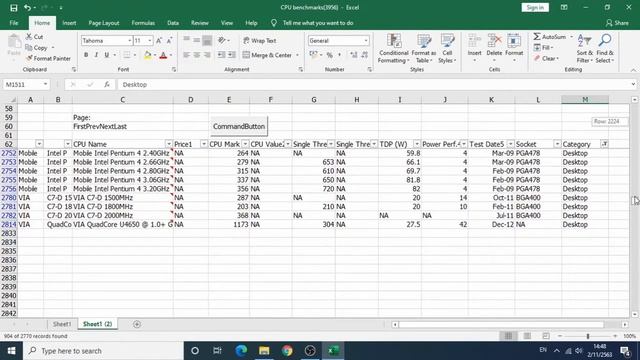Toggle Merge & Center

268,55
